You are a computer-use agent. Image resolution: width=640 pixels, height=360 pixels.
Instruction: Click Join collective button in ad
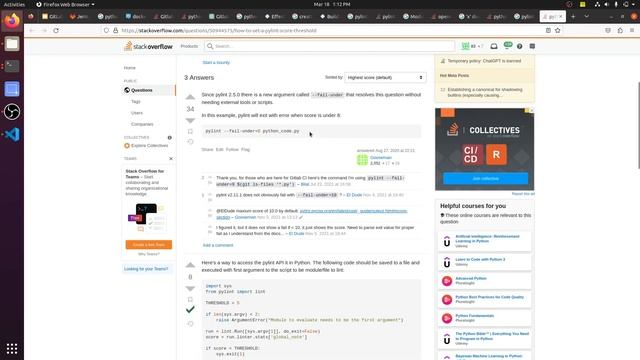pos(485,178)
